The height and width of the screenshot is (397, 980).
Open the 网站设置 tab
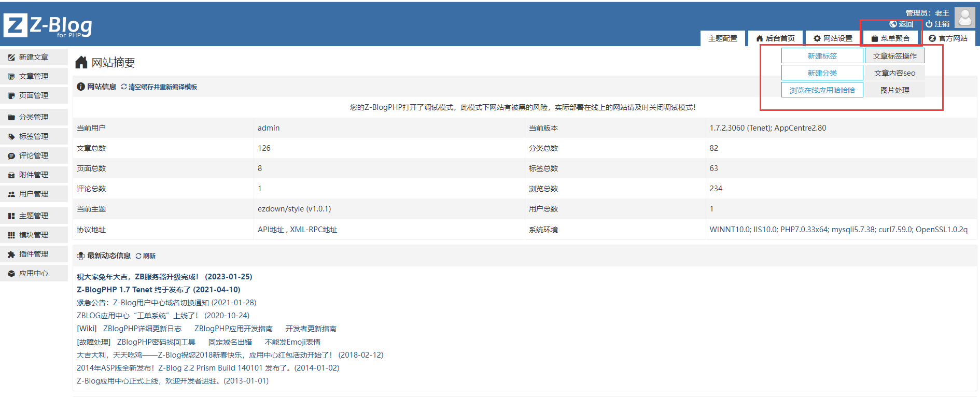tap(833, 38)
